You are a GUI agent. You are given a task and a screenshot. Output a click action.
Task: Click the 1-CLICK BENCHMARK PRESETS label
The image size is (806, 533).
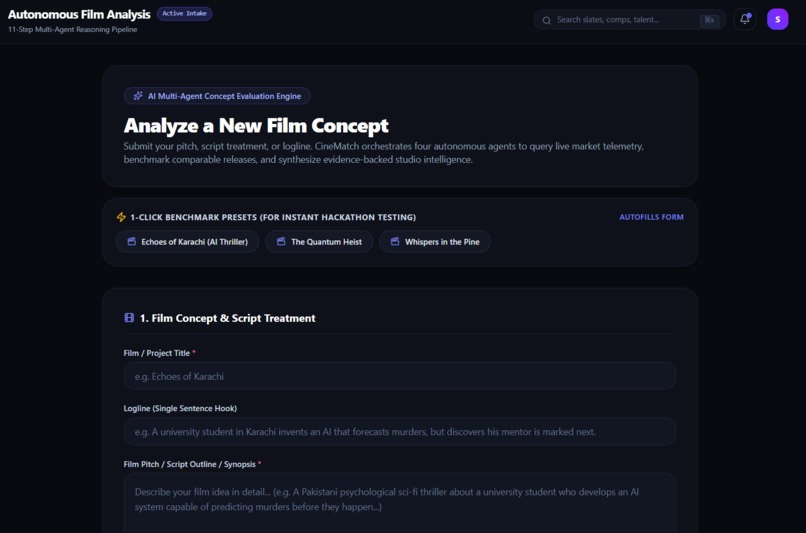[273, 217]
